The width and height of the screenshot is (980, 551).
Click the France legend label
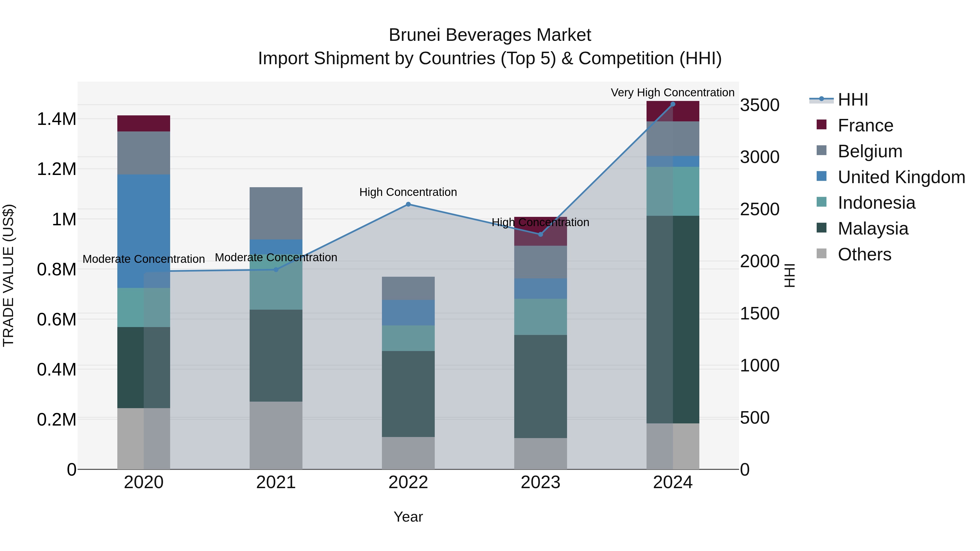(865, 125)
